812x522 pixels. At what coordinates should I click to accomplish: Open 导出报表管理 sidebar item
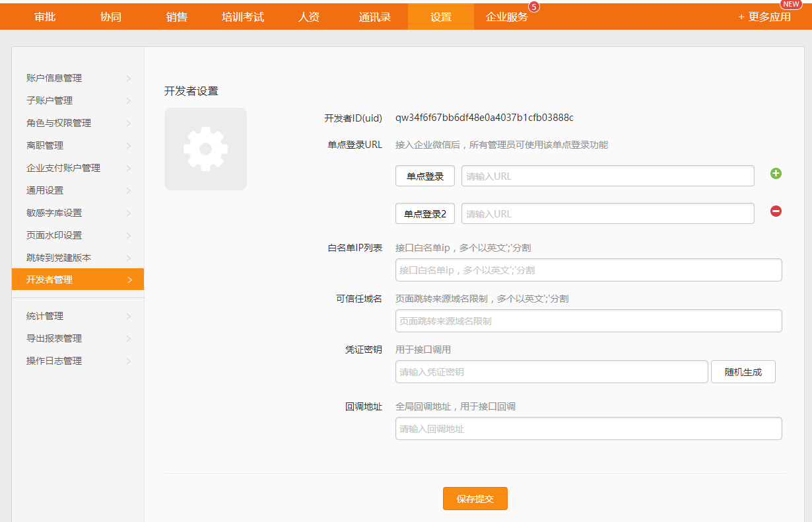click(x=54, y=338)
